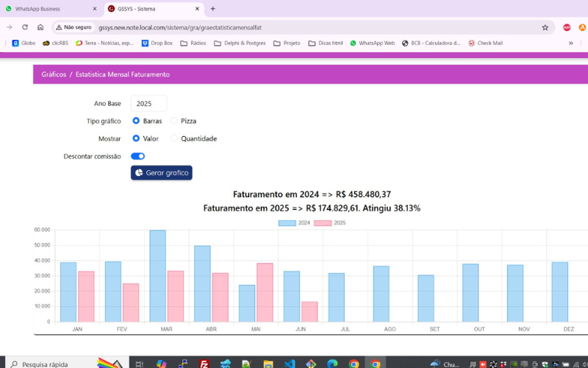Click the browser home icon
This screenshot has width=588, height=368.
40,27
